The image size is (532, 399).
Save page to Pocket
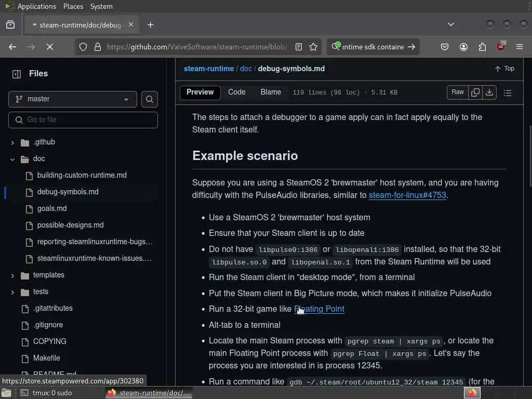click(x=445, y=47)
